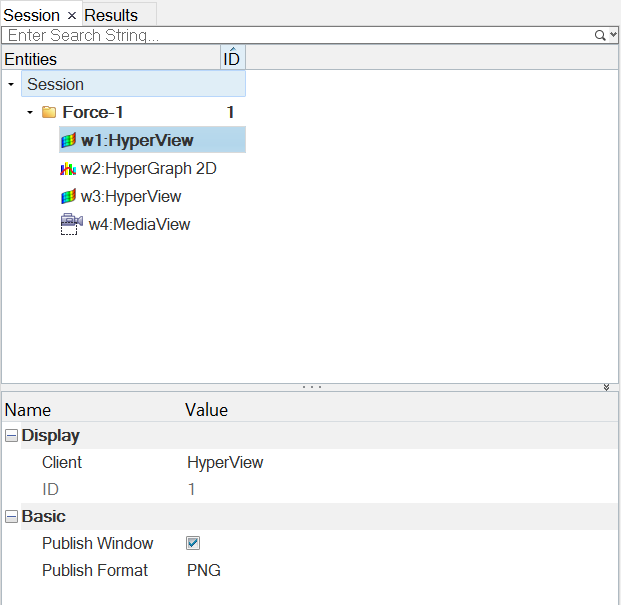Collapse the Force-1 tree node
This screenshot has width=621, height=605.
pyautogui.click(x=30, y=113)
